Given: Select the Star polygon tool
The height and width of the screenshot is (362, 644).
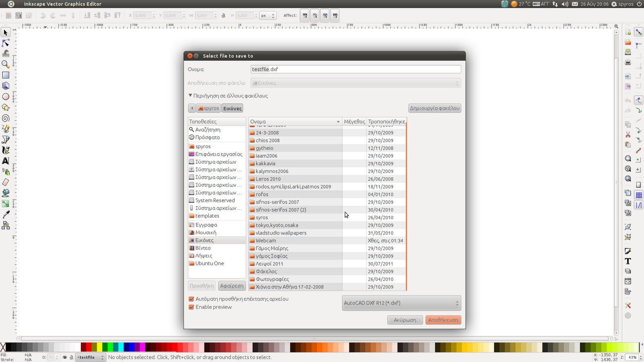Looking at the screenshot, I should point(6,107).
